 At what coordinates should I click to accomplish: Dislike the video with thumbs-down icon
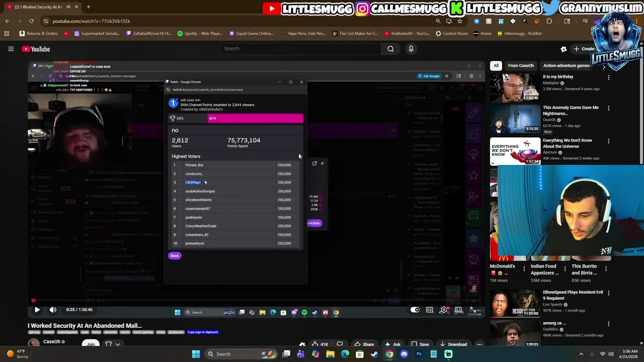click(x=340, y=344)
